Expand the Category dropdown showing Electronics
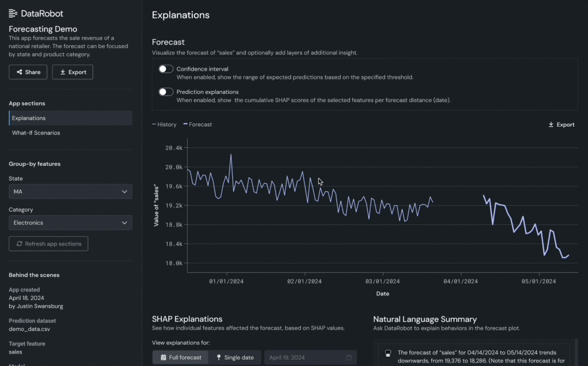 [x=70, y=223]
